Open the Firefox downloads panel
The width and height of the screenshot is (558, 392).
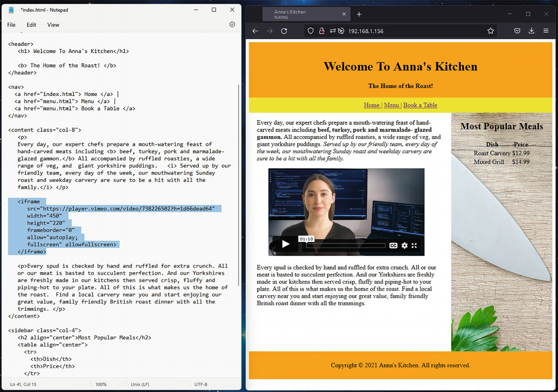[x=531, y=31]
